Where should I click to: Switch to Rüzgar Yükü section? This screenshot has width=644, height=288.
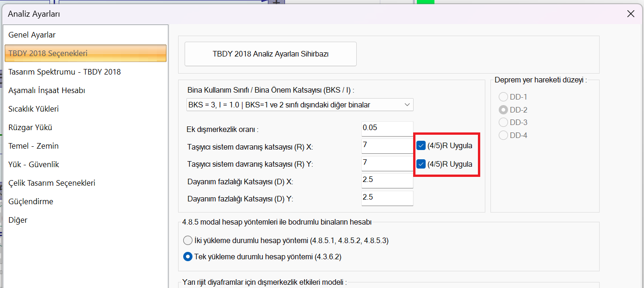pyautogui.click(x=30, y=127)
